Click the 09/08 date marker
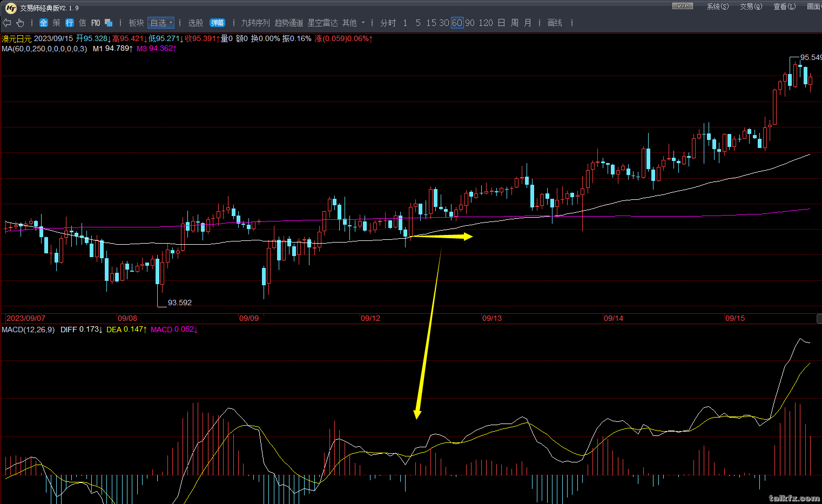This screenshot has height=504, width=822. (x=127, y=318)
